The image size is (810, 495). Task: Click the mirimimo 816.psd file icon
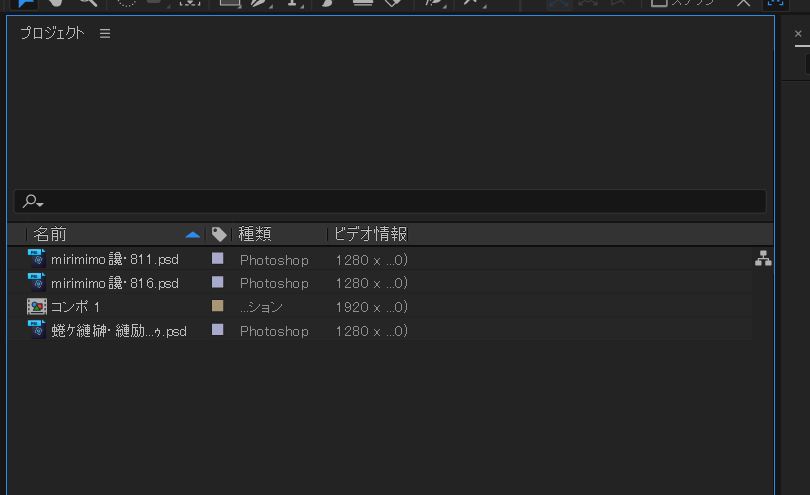coord(37,283)
